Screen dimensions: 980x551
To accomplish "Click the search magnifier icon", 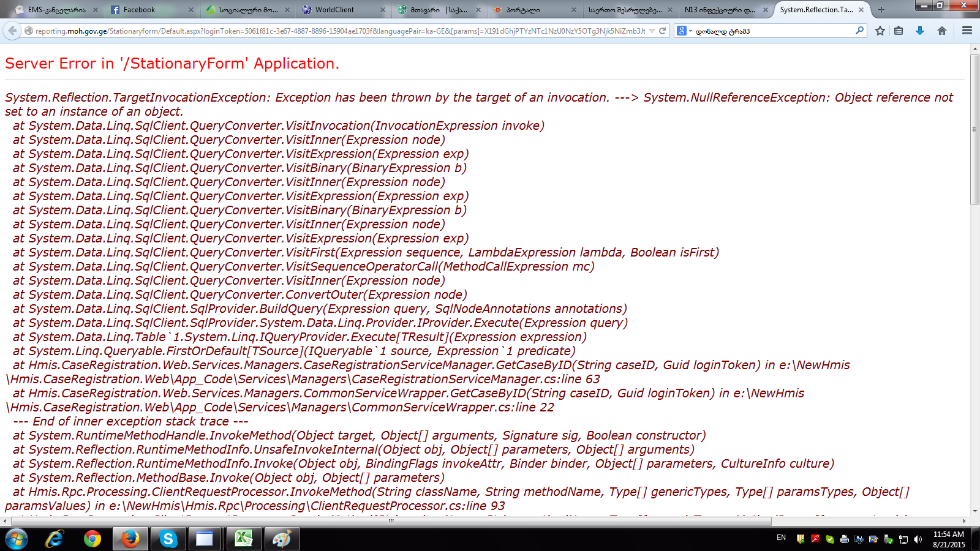I will click(859, 31).
